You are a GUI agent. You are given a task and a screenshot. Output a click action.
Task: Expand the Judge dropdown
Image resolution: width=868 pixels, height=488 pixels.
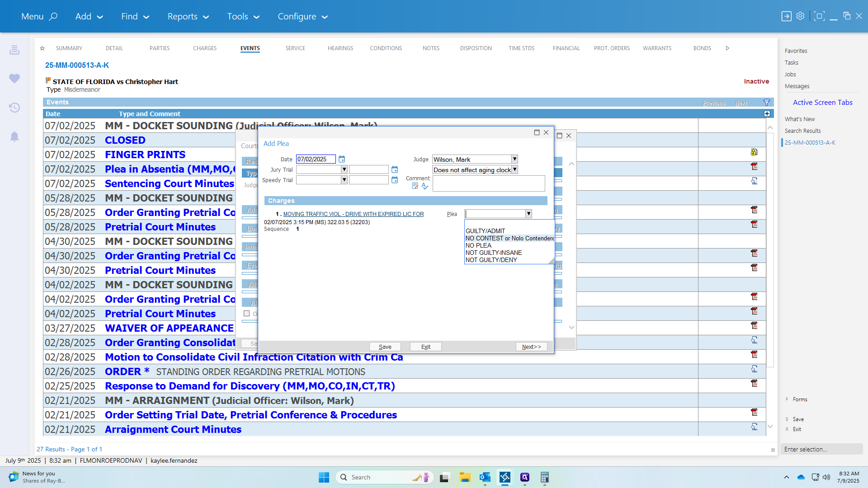coord(514,159)
